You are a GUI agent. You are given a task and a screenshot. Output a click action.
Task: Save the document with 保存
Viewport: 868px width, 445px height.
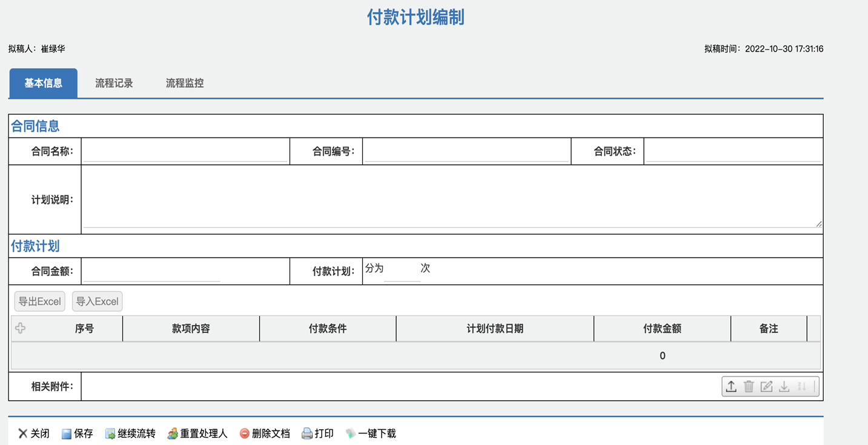77,433
